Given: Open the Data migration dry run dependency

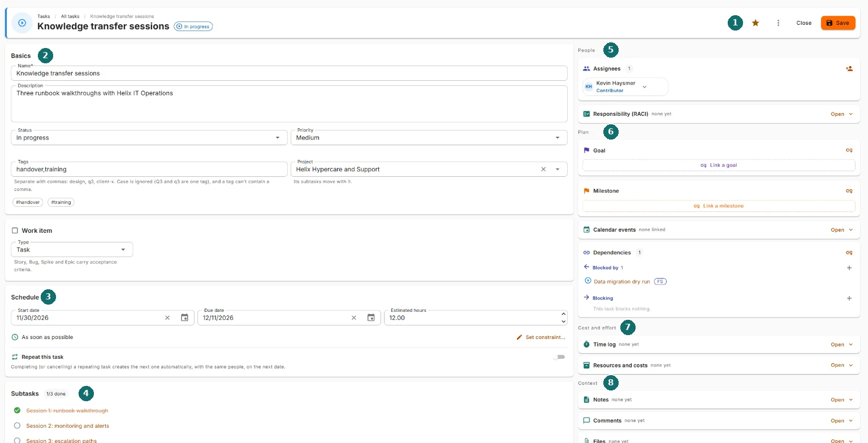Looking at the screenshot, I should coord(621,281).
